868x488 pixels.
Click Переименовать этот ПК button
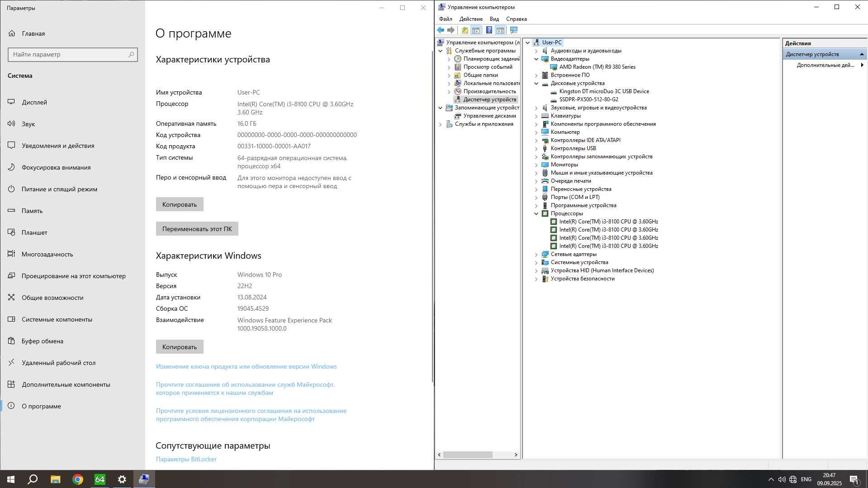[x=197, y=229]
